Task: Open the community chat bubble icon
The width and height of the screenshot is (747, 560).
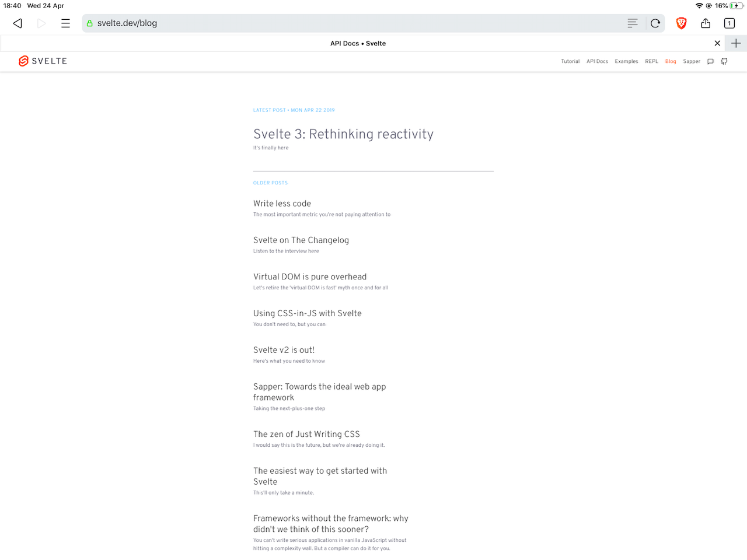Action: (710, 61)
